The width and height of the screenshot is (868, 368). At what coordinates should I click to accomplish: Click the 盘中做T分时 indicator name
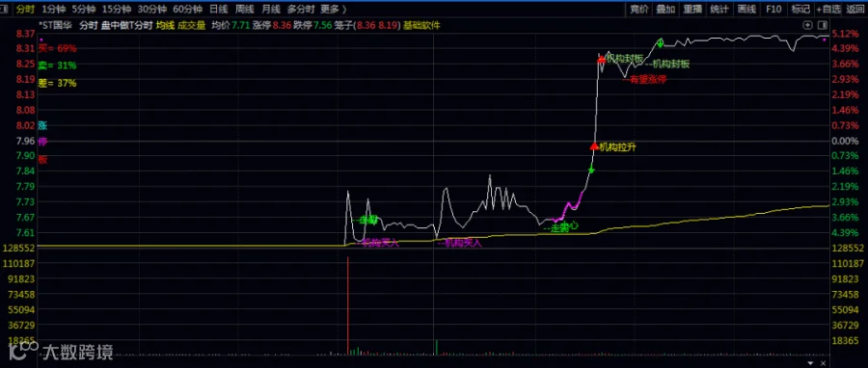126,25
